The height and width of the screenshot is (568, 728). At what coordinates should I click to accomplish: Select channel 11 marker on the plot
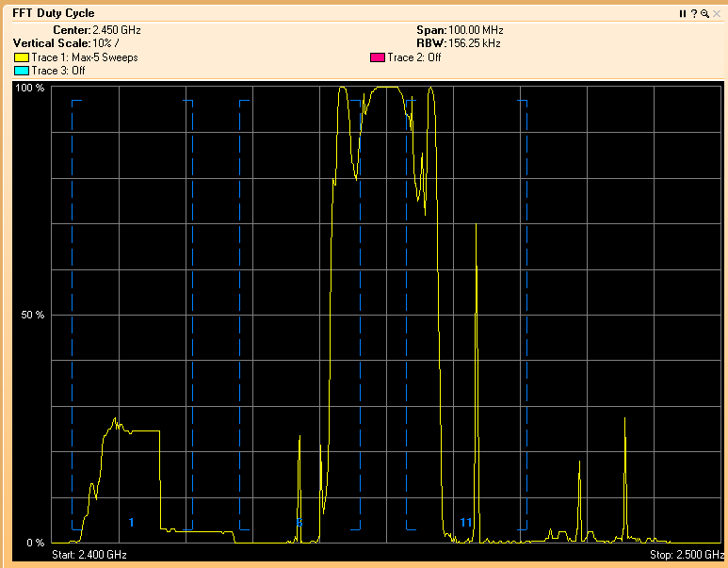point(465,522)
